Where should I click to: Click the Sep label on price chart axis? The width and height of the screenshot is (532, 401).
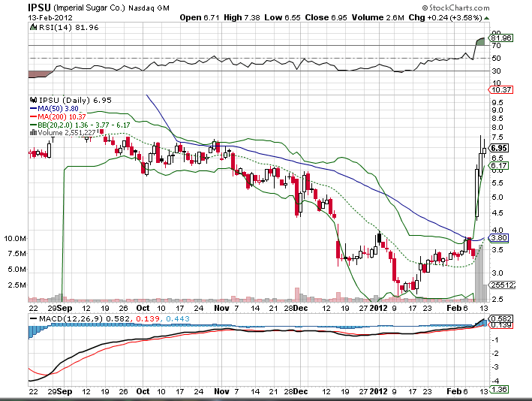click(65, 308)
